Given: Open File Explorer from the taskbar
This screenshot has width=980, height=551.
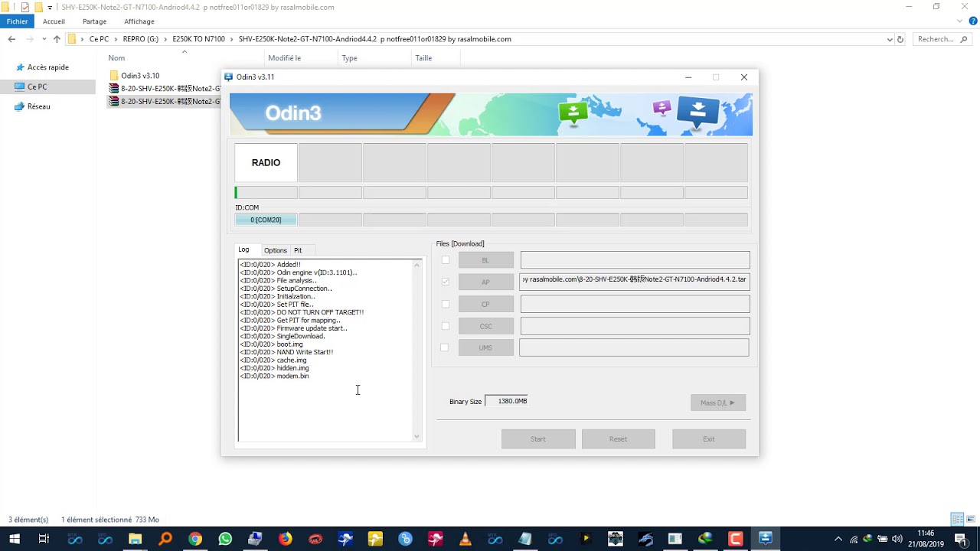Looking at the screenshot, I should point(135,539).
